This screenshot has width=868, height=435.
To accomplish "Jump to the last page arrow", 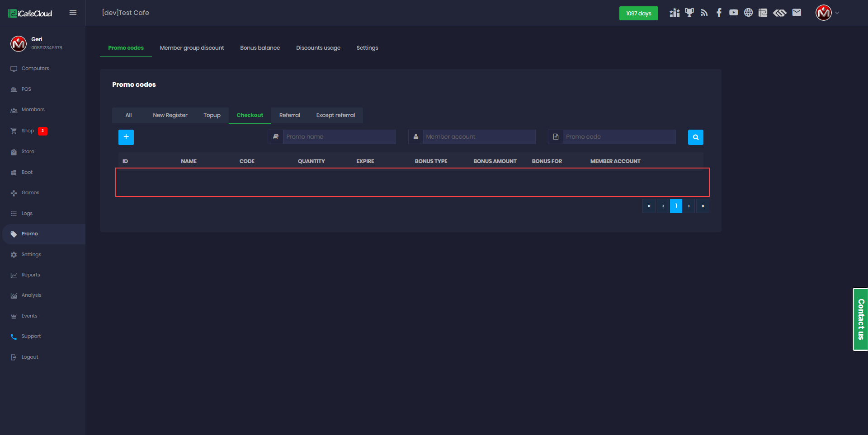I will pos(703,206).
